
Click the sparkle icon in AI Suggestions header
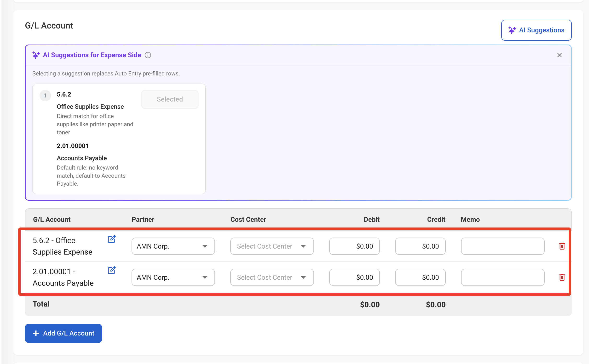pos(36,55)
